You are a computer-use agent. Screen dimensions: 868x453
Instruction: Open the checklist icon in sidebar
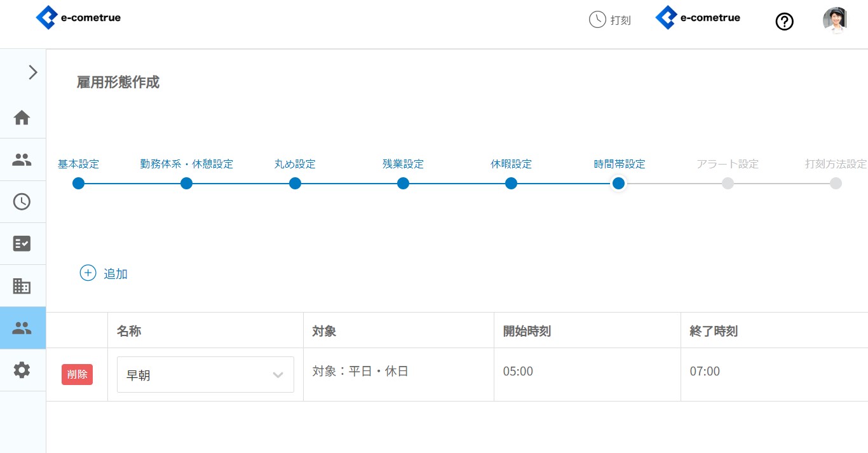point(22,244)
